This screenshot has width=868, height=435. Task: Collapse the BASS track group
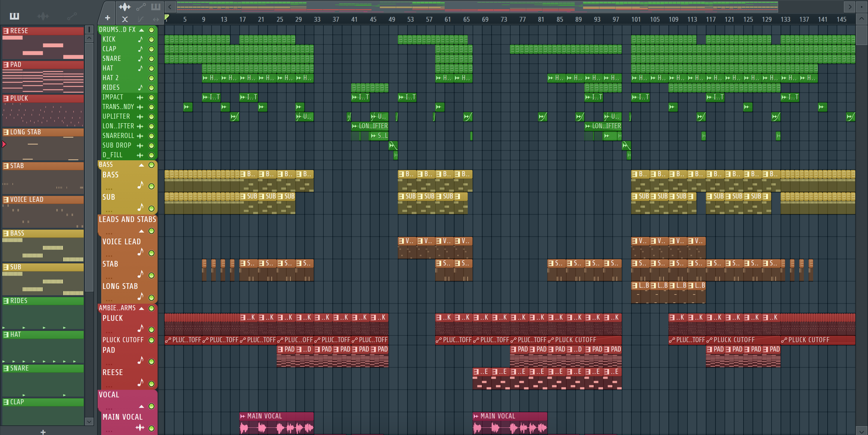tap(142, 165)
